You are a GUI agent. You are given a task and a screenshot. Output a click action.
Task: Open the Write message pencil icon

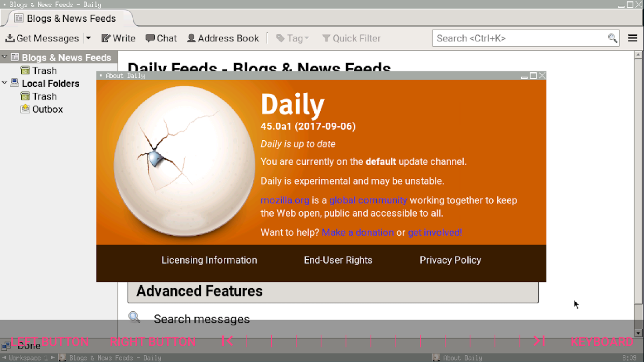106,38
